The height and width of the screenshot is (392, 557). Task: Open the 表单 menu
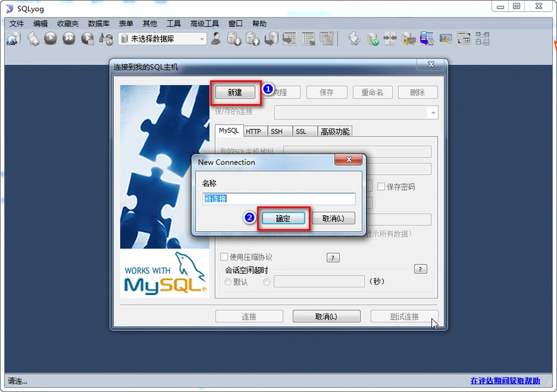126,24
